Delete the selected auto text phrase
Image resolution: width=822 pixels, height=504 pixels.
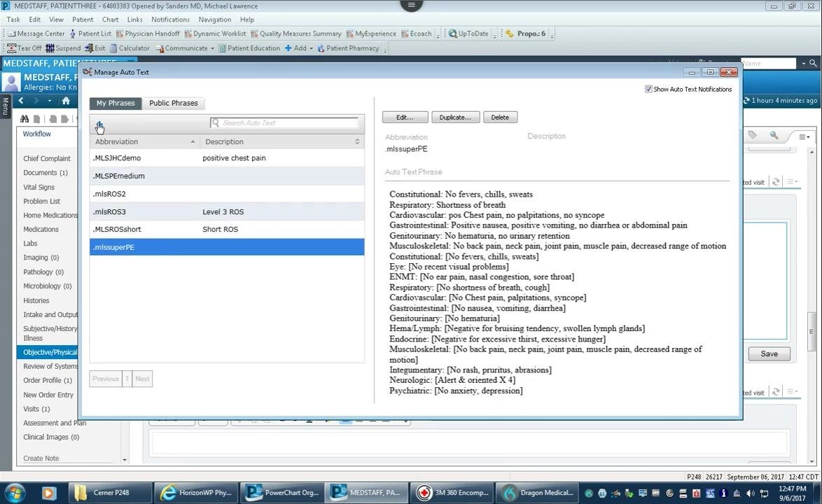[500, 118]
